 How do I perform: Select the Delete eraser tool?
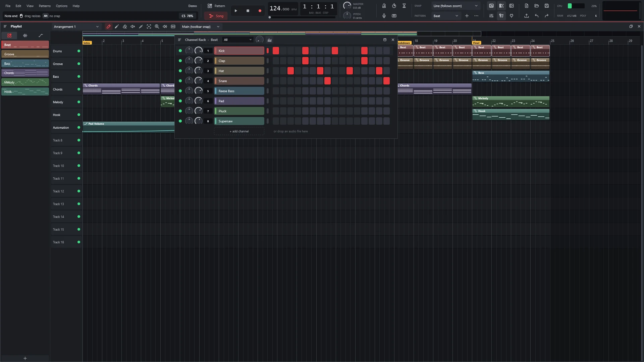[x=125, y=26]
